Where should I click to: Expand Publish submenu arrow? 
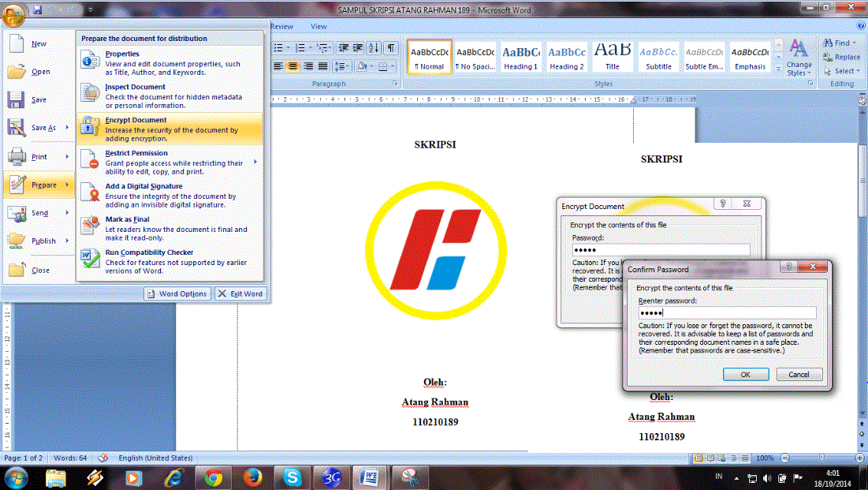(x=68, y=241)
